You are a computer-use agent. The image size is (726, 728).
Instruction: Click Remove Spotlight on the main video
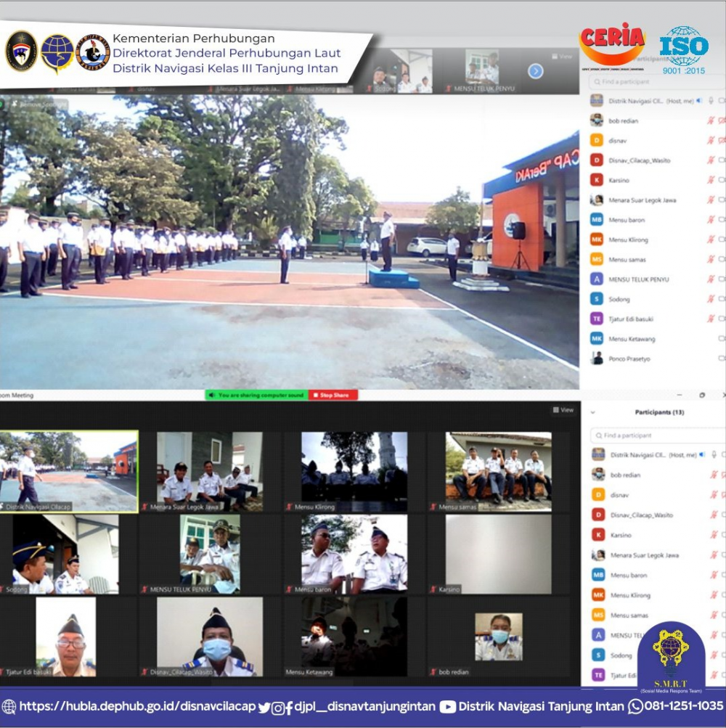[39, 105]
